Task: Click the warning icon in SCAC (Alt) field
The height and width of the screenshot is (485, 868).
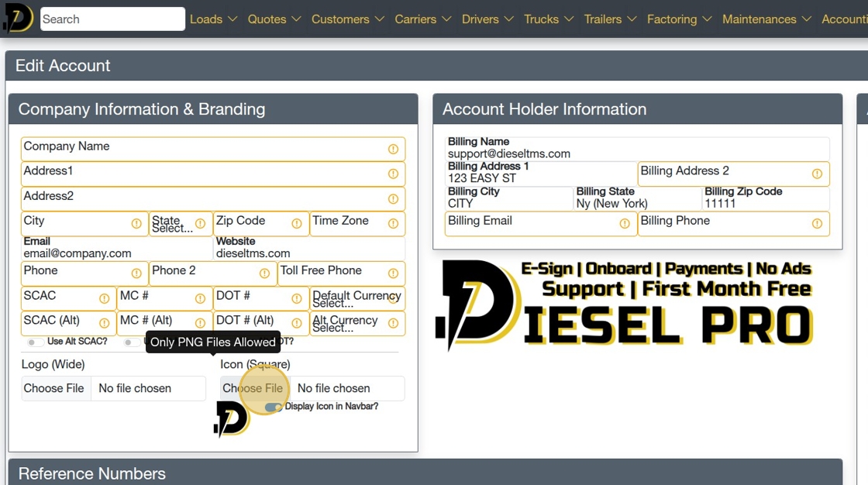Action: pos(104,323)
